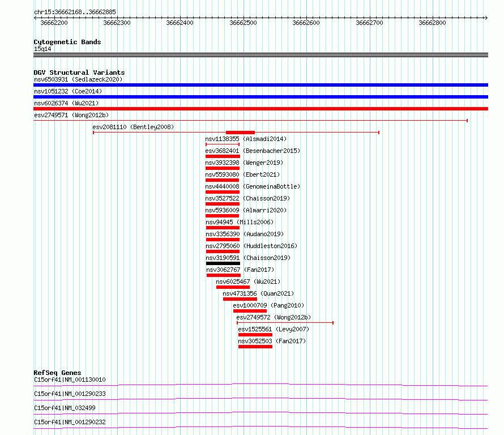Open the nsv3052503 (Fan2017) label
The width and height of the screenshot is (504, 435).
[272, 341]
